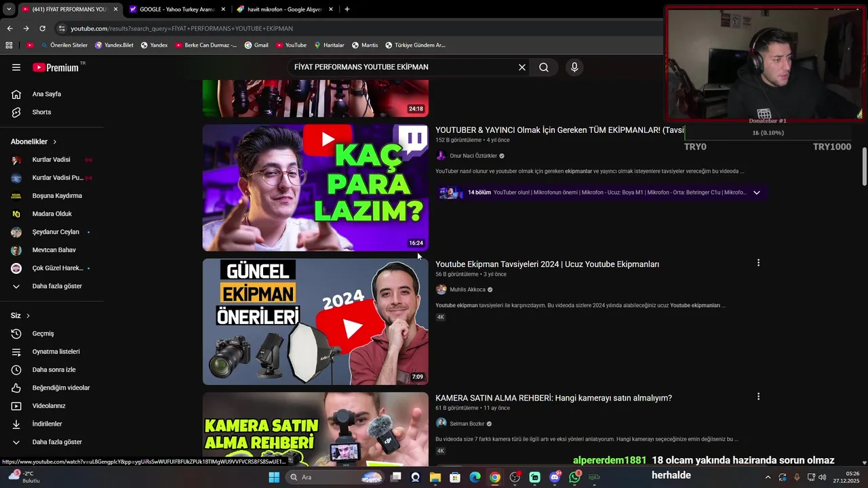Screen dimensions: 868x488
Task: Open Haritalar bookmark
Action: pos(329,45)
